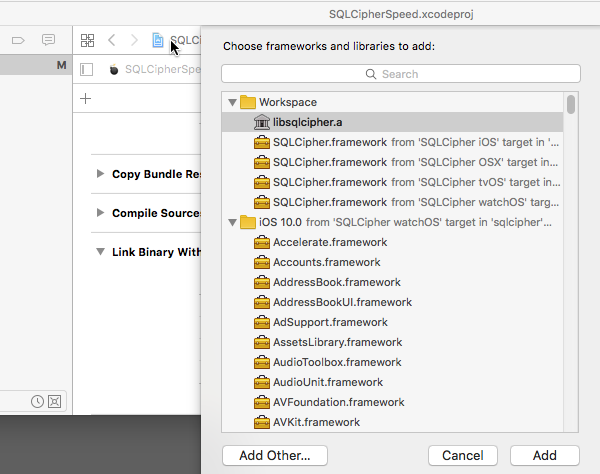600x474 pixels.
Task: Select SQLCipher.framework from SQLCipher OSX target
Action: [392, 162]
